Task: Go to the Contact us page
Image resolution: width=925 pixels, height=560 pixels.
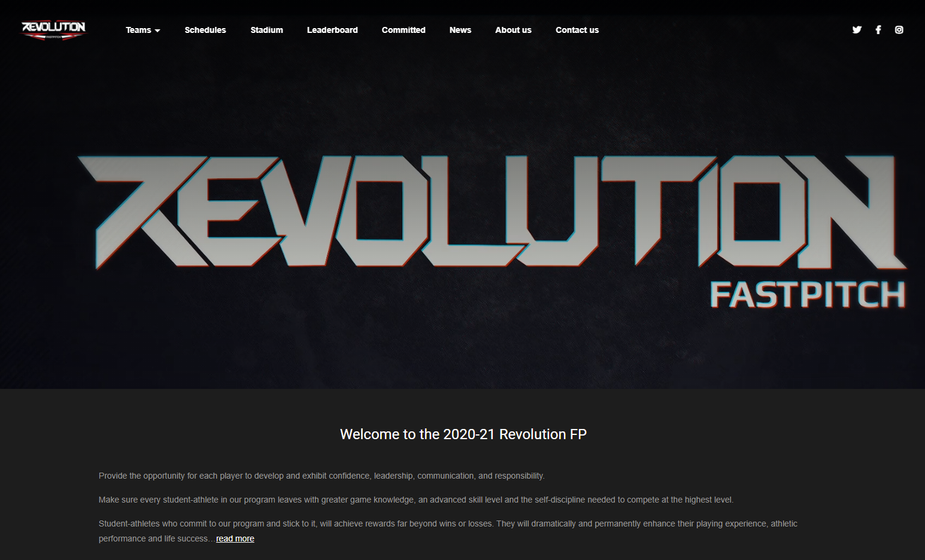Action: pyautogui.click(x=577, y=30)
